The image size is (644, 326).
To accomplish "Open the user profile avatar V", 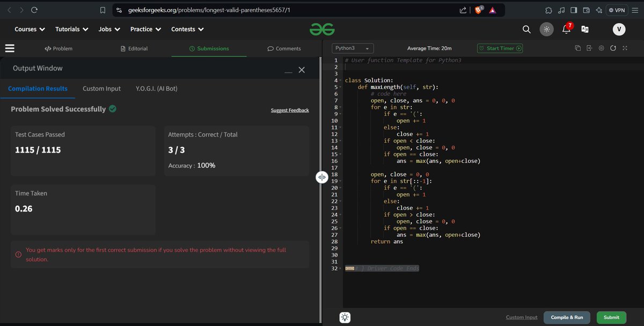I will tap(619, 30).
